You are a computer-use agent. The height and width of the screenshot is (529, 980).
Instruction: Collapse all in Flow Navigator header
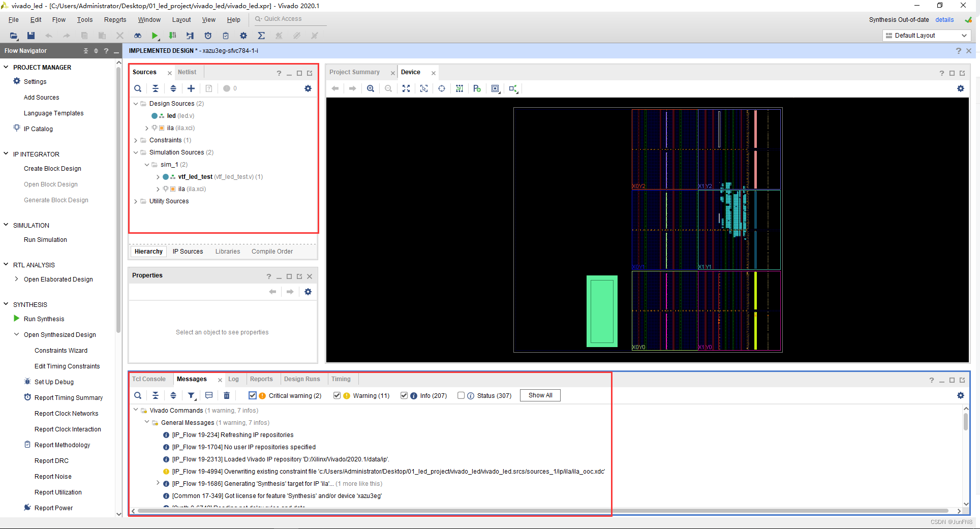tap(86, 51)
